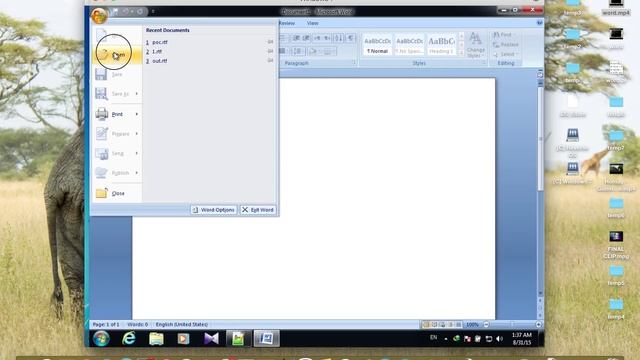Click Save icon in Quick Access Toolbar
640x360 pixels.
pyautogui.click(x=115, y=12)
